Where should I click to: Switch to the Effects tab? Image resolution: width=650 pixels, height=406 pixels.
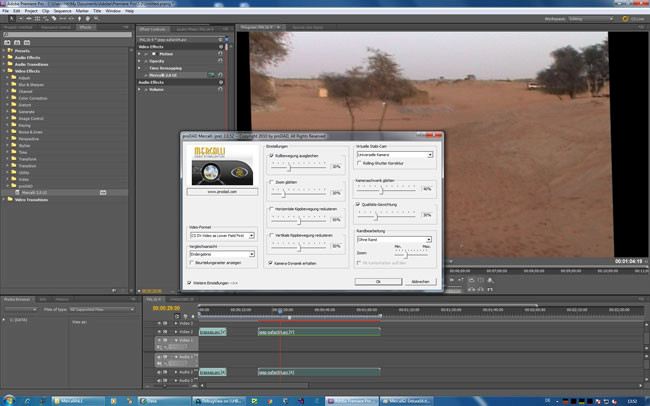point(85,27)
